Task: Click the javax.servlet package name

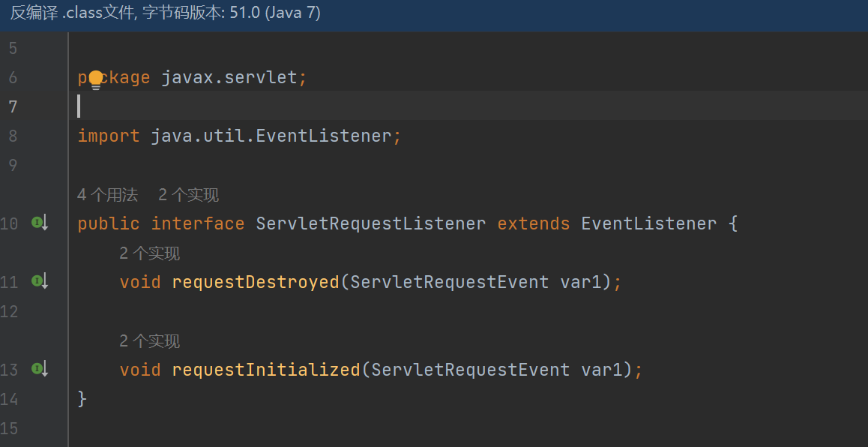Action: [229, 77]
